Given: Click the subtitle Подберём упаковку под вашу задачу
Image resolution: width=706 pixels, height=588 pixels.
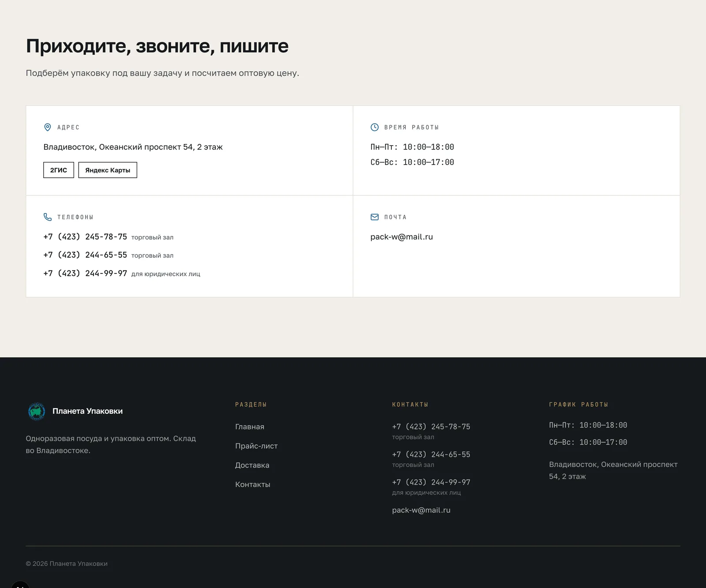Looking at the screenshot, I should (162, 73).
